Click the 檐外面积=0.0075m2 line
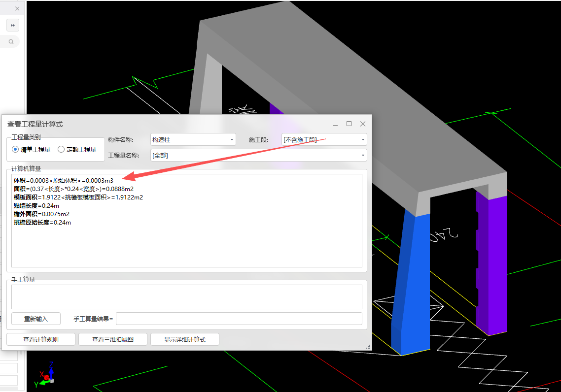Viewport: 561px width, 392px height. click(x=41, y=214)
